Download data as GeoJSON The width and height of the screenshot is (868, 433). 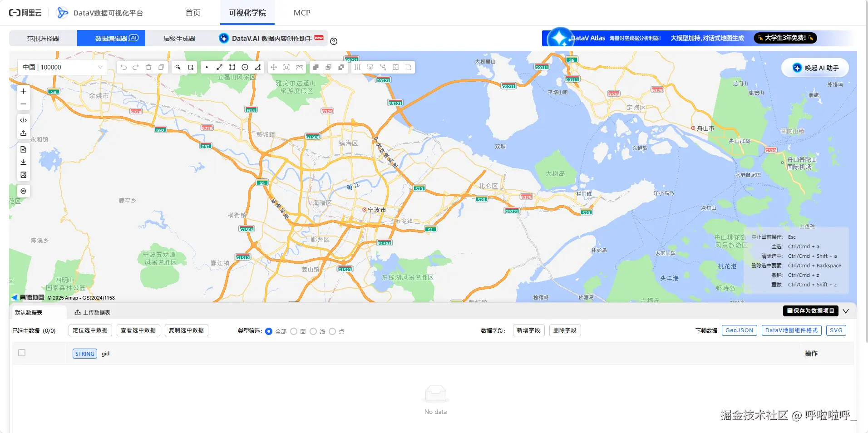(739, 330)
